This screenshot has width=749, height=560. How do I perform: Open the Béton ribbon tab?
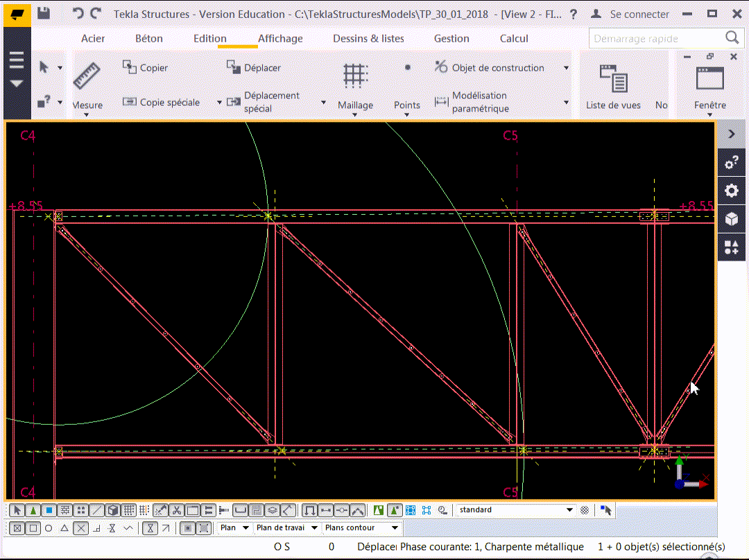click(x=149, y=39)
